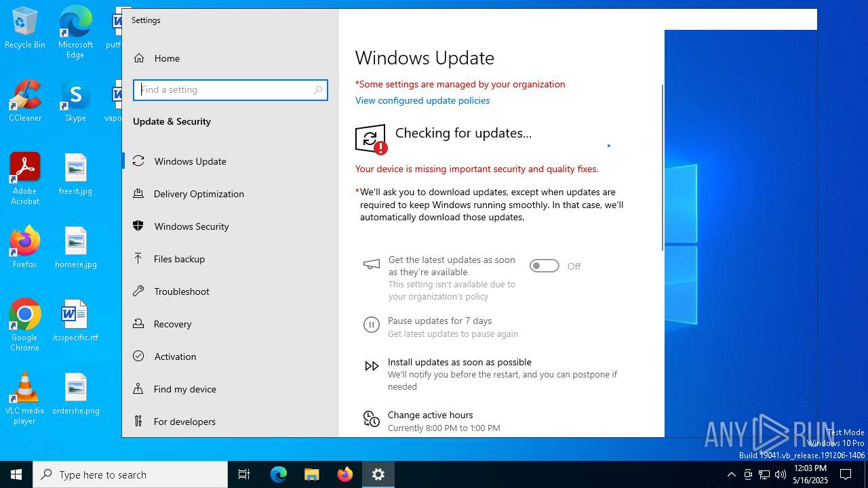This screenshot has width=868, height=488.
Task: Launch VLC media player shortcut
Action: pyautogui.click(x=25, y=399)
